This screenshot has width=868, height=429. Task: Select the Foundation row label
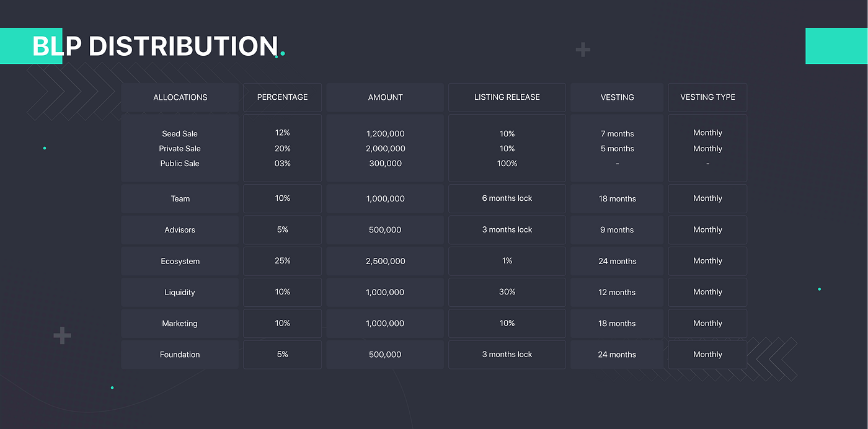tap(180, 355)
